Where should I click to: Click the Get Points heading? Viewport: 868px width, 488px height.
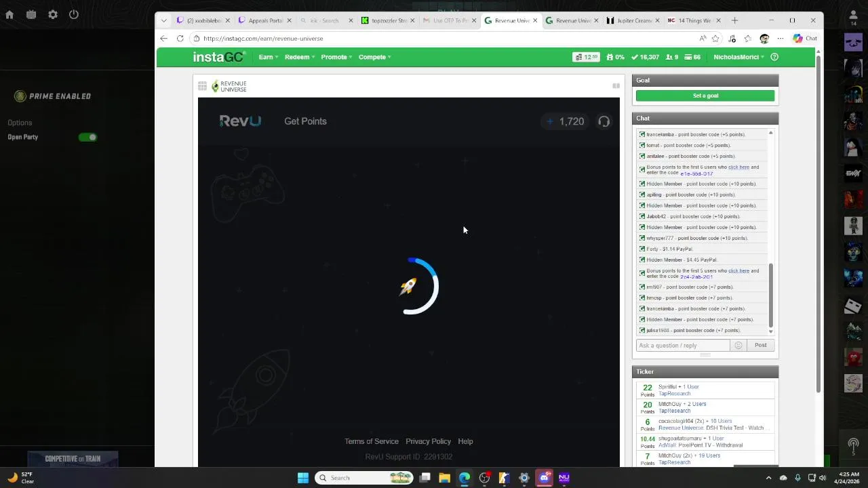tap(305, 121)
